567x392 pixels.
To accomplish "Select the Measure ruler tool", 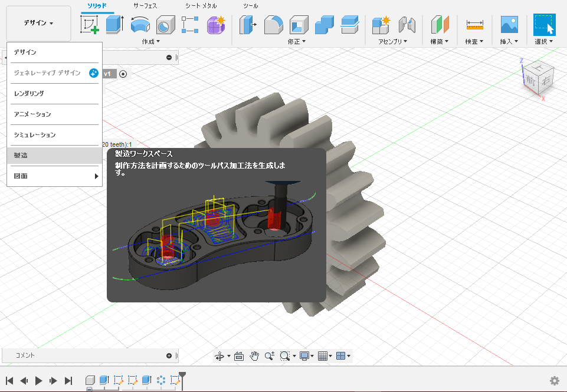I will 475,25.
